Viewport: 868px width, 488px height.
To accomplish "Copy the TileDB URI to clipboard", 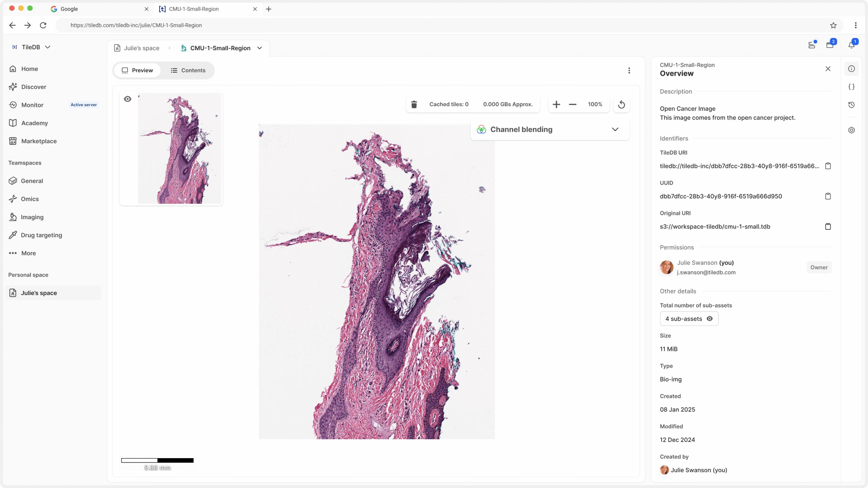I will point(828,166).
